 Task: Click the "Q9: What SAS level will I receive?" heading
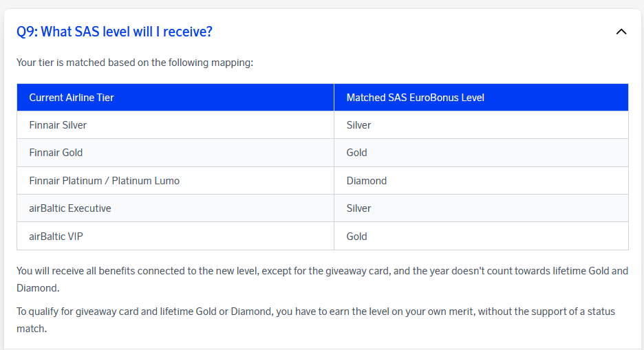pyautogui.click(x=114, y=32)
